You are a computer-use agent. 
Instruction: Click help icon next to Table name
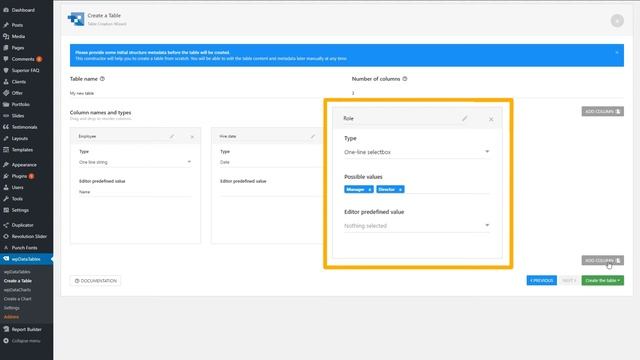coord(102,79)
